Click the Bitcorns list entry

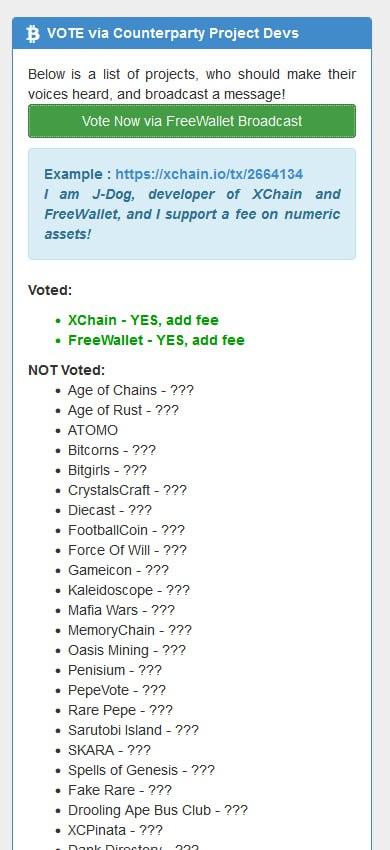point(112,450)
